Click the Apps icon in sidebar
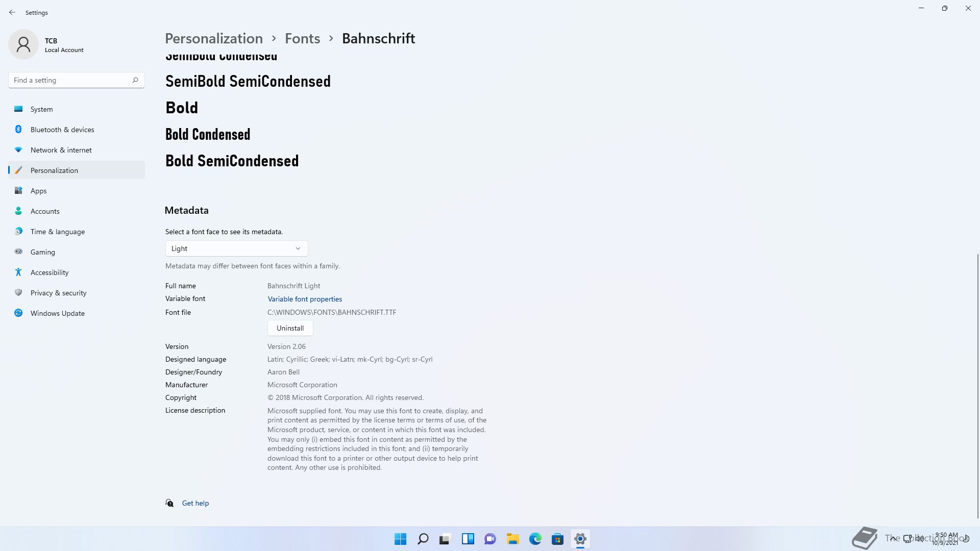Screen dimensions: 980x551 coord(18,190)
